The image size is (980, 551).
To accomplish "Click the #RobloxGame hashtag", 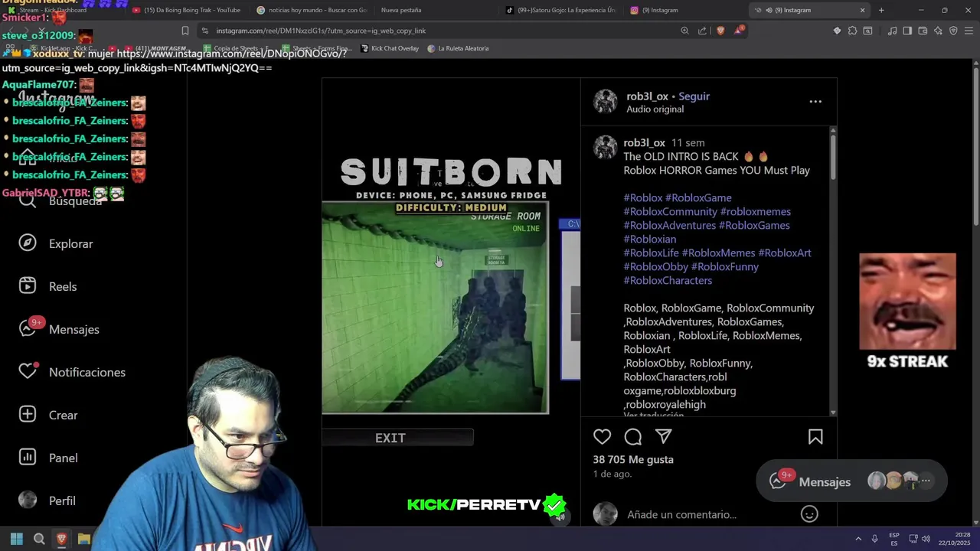I will [x=698, y=197].
